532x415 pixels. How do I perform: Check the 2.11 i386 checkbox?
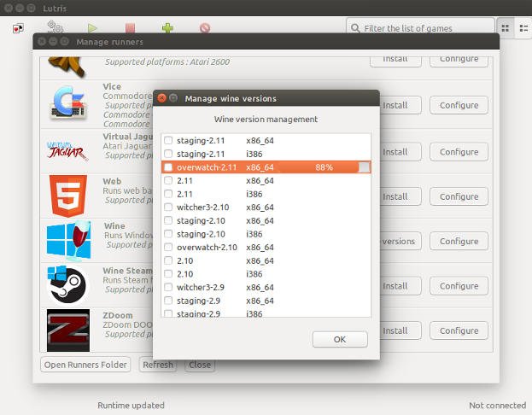click(168, 194)
